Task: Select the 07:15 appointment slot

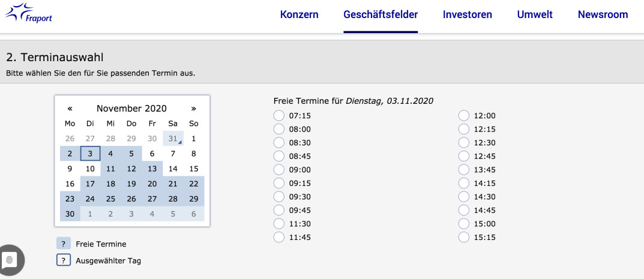Action: point(278,115)
